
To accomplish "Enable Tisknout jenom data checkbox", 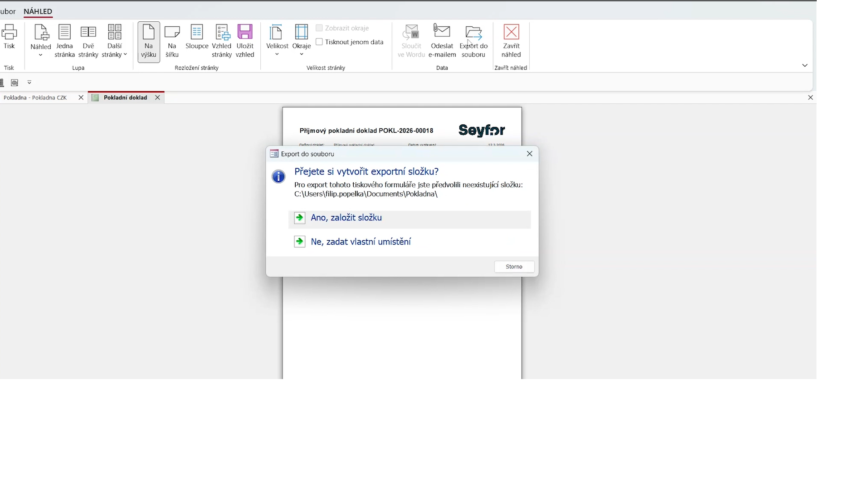I will click(x=319, y=42).
